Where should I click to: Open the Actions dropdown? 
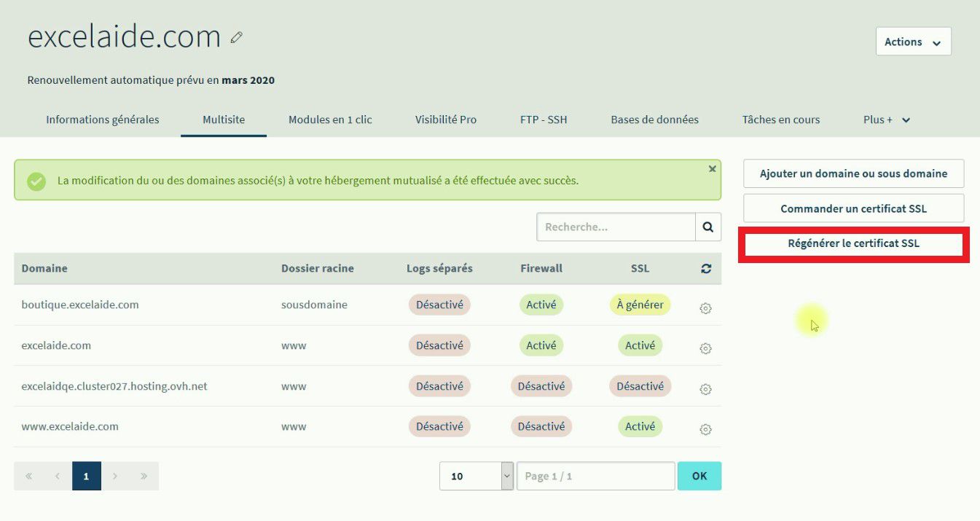pos(914,42)
